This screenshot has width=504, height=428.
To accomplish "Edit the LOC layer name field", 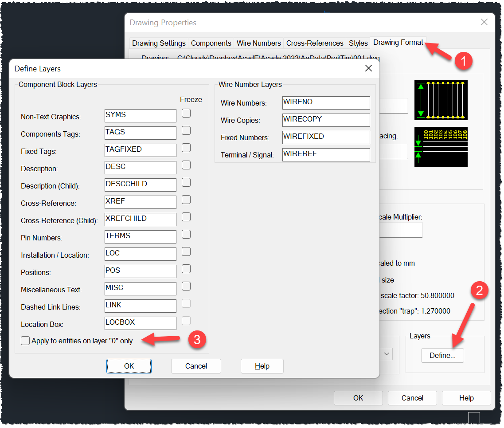I will pos(141,254).
